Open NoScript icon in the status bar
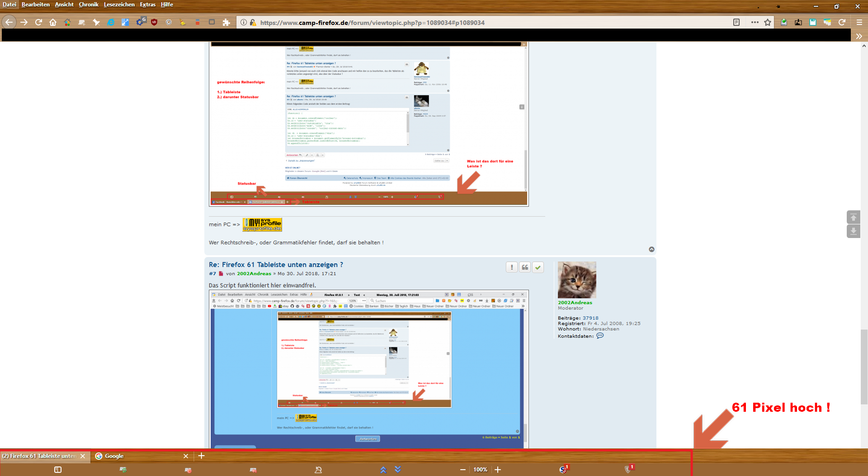This screenshot has width=868, height=476. point(563,469)
